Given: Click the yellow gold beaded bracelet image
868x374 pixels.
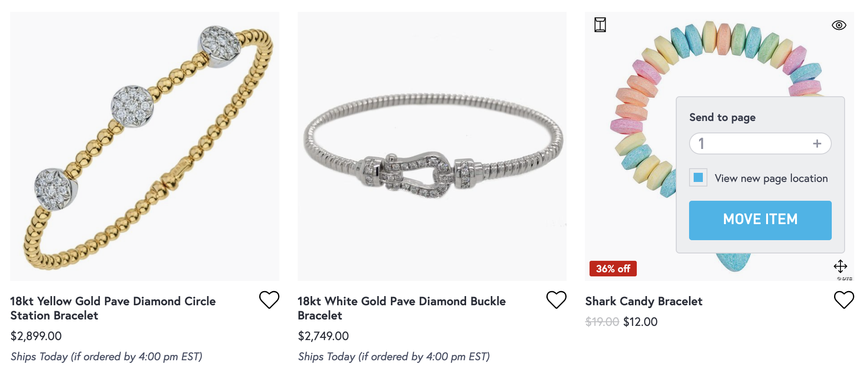Looking at the screenshot, I should (x=145, y=147).
